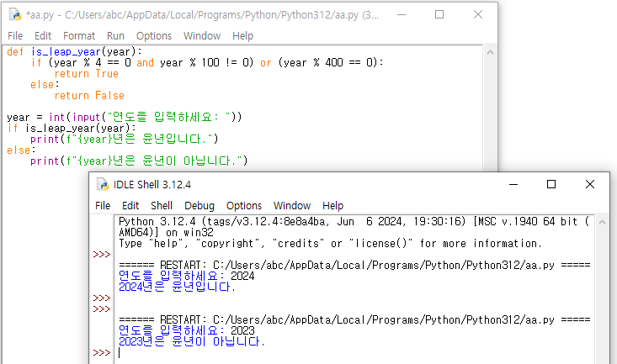Click the 'if is_leap_year(year):' line
617x364 pixels.
[72, 128]
